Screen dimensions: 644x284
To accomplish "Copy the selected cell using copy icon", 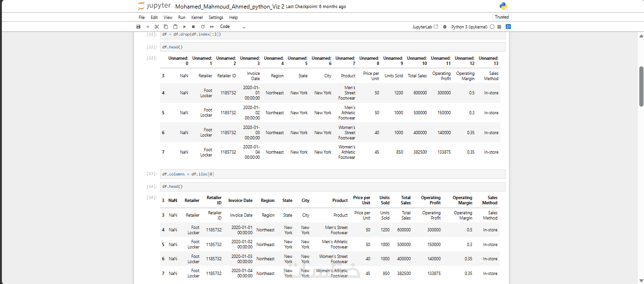I will (166, 27).
